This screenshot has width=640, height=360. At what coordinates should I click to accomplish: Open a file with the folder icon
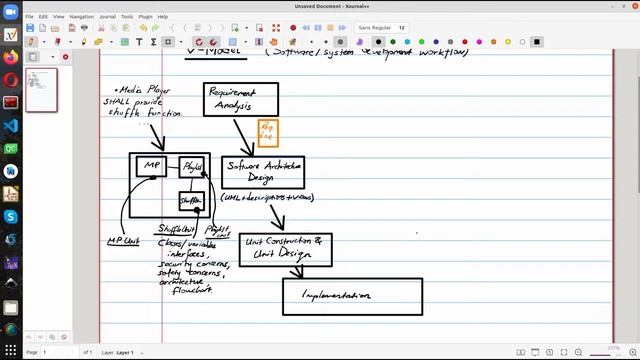[x=55, y=28]
